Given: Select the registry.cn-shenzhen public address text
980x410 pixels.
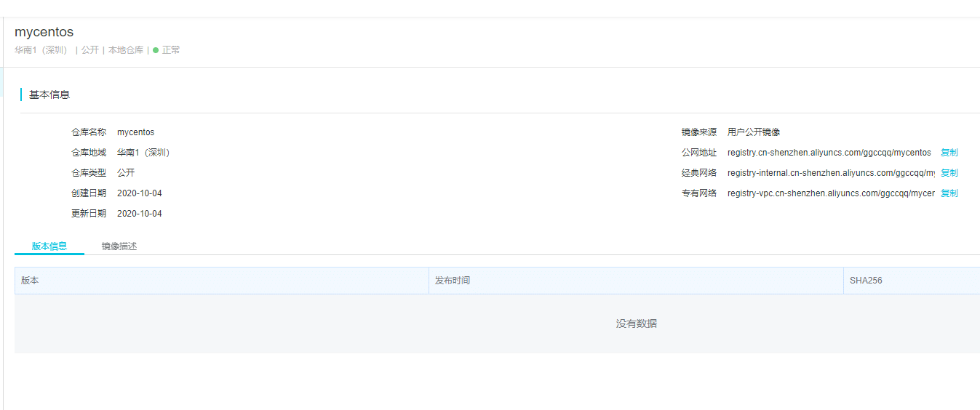Looking at the screenshot, I should [x=829, y=153].
